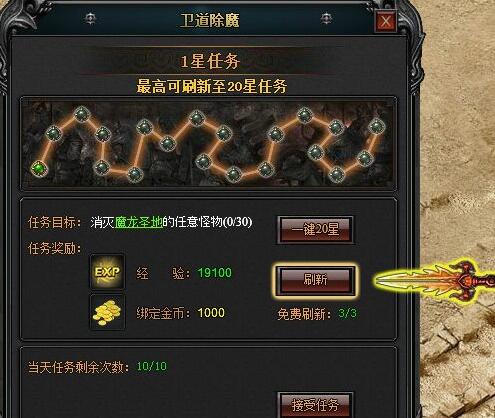Open the 魔龙圣地 location link
Image resolution: width=495 pixels, height=418 pixels.
pyautogui.click(x=139, y=222)
